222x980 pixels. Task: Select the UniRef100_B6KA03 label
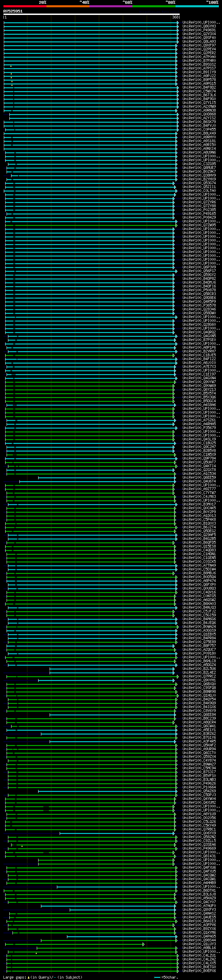(199, 604)
